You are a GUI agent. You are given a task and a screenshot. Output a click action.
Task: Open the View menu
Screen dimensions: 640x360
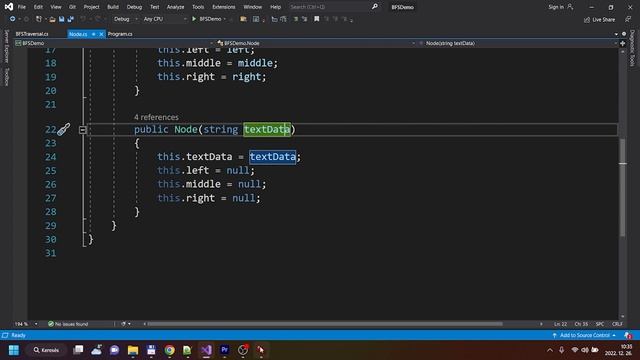tap(56, 7)
